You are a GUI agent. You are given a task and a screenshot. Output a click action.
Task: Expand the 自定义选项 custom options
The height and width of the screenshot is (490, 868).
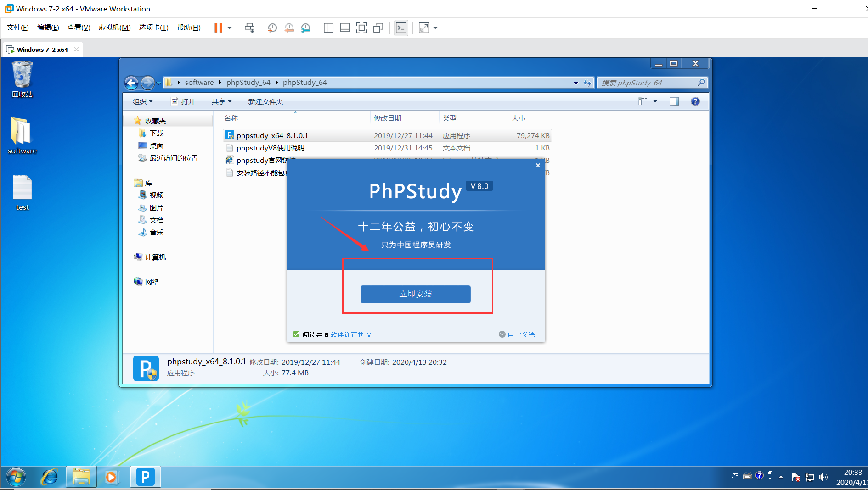tap(517, 334)
